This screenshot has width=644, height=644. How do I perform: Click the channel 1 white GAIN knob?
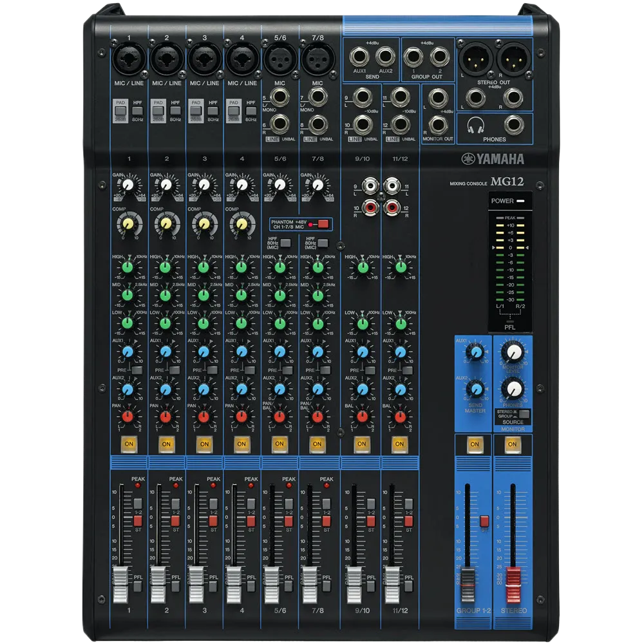click(129, 185)
